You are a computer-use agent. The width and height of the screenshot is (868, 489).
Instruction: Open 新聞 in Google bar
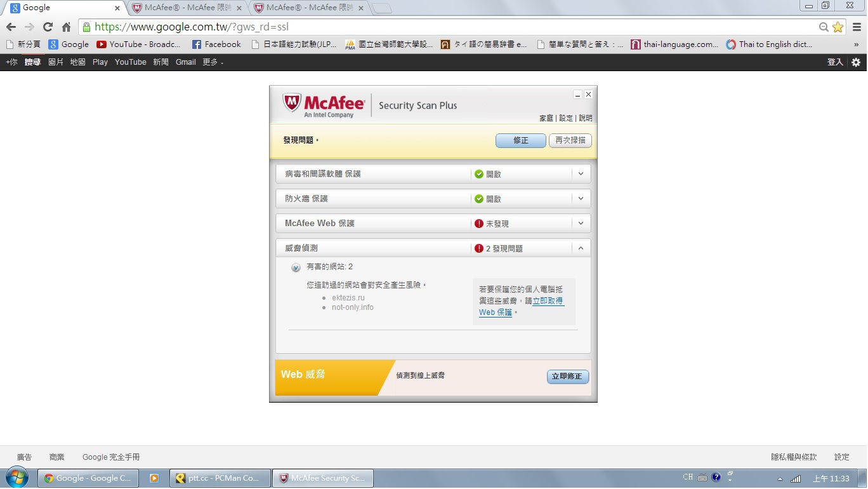point(161,62)
